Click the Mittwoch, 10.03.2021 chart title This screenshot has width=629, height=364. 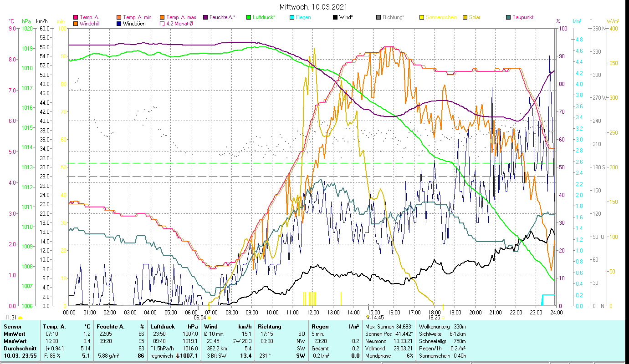click(x=314, y=7)
